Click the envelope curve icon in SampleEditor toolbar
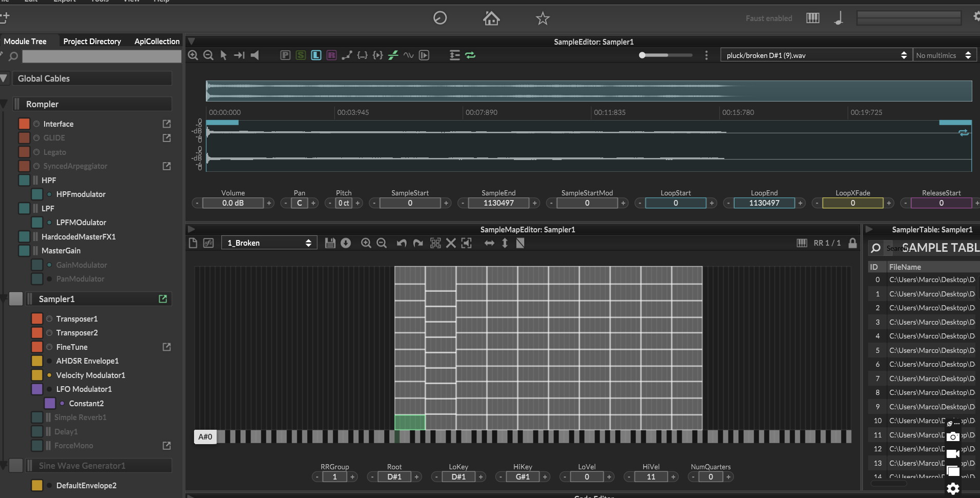Image resolution: width=980 pixels, height=498 pixels. point(347,55)
